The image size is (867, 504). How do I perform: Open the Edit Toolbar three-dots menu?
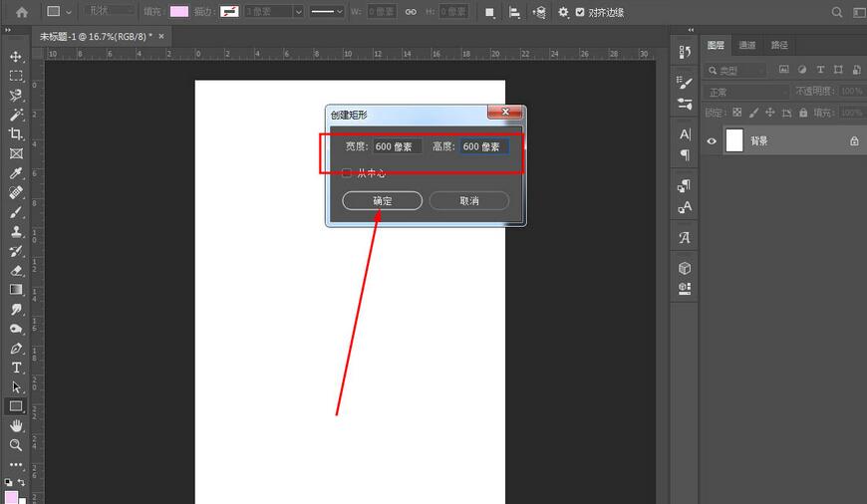coord(16,465)
